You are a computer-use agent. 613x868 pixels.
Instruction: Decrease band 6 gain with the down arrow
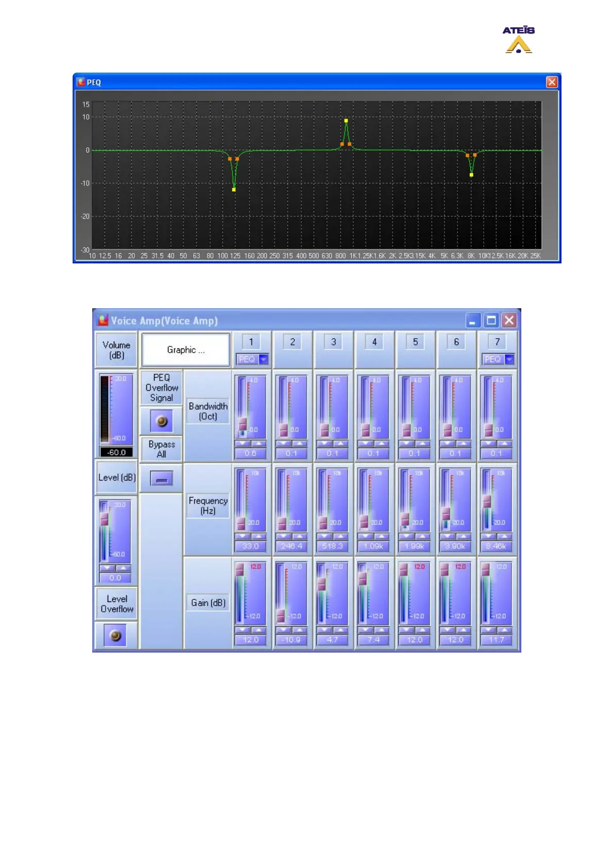448,630
